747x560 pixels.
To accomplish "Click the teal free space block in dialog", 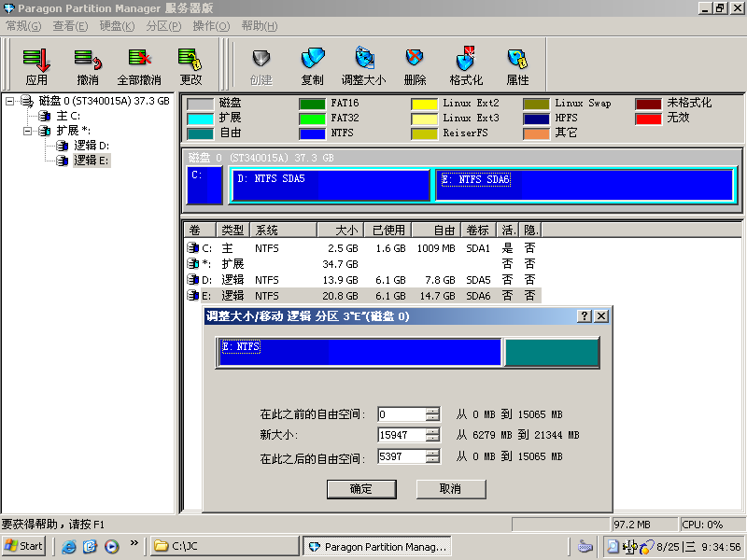I will tap(551, 352).
